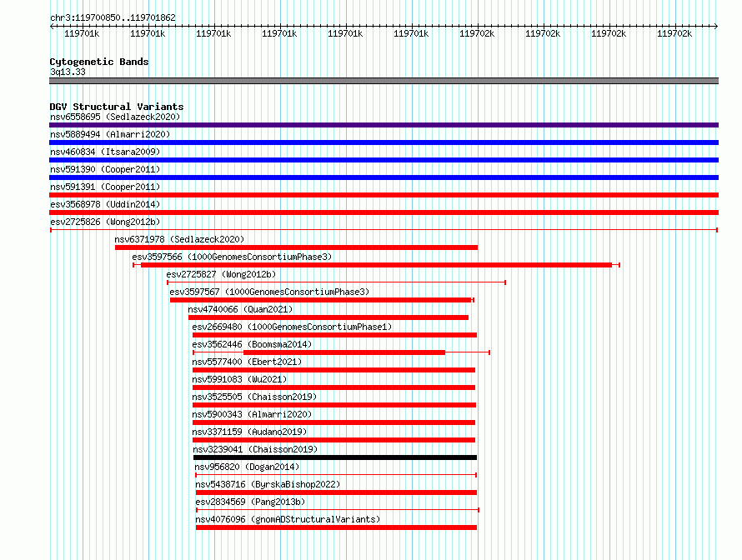Click the left arrow of the ruler
Screen dimensions: 742x560
[52, 26]
